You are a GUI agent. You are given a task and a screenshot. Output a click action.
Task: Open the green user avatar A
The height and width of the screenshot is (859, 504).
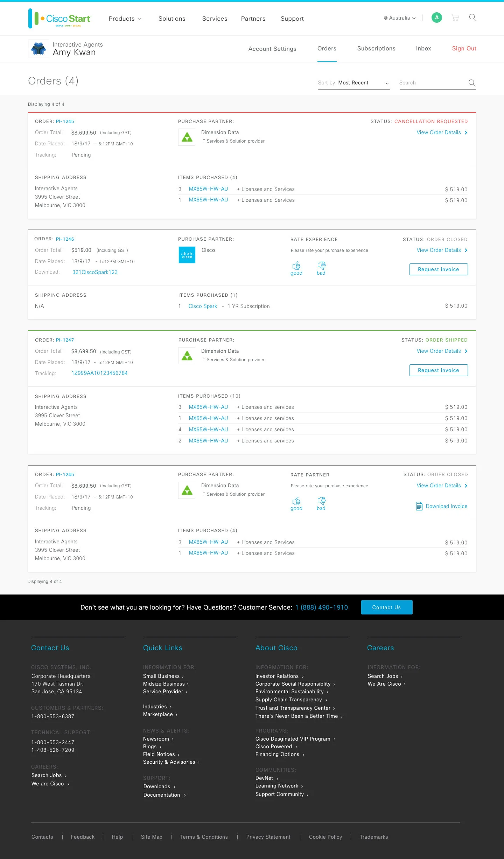tap(436, 18)
